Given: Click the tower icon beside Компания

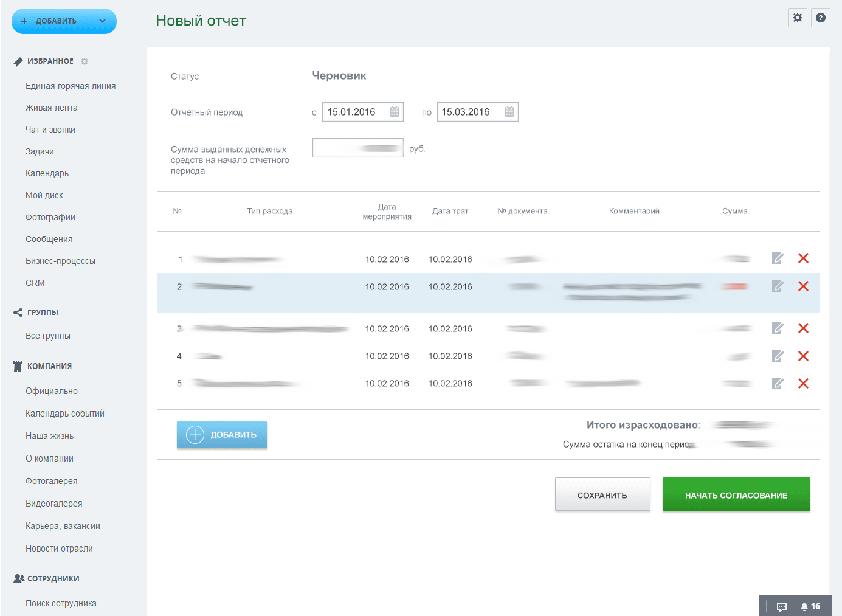Looking at the screenshot, I should [18, 366].
